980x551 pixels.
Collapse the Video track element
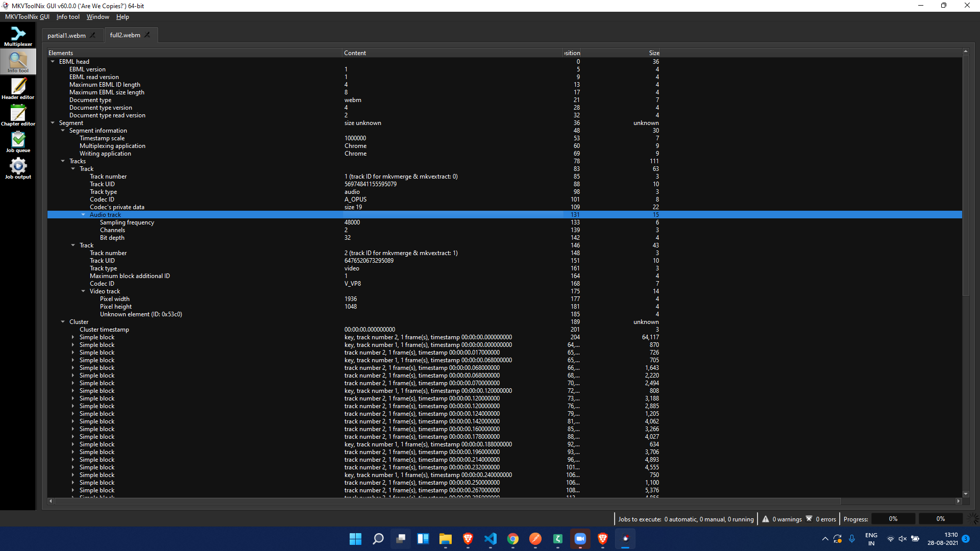83,291
